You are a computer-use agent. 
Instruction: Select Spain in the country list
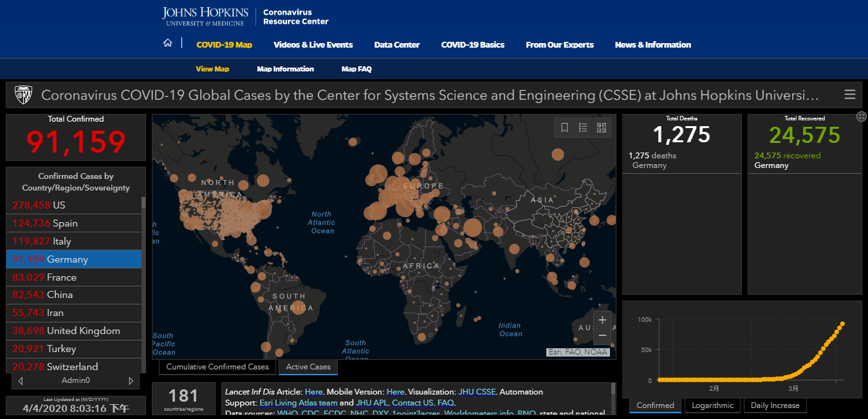pyautogui.click(x=74, y=223)
